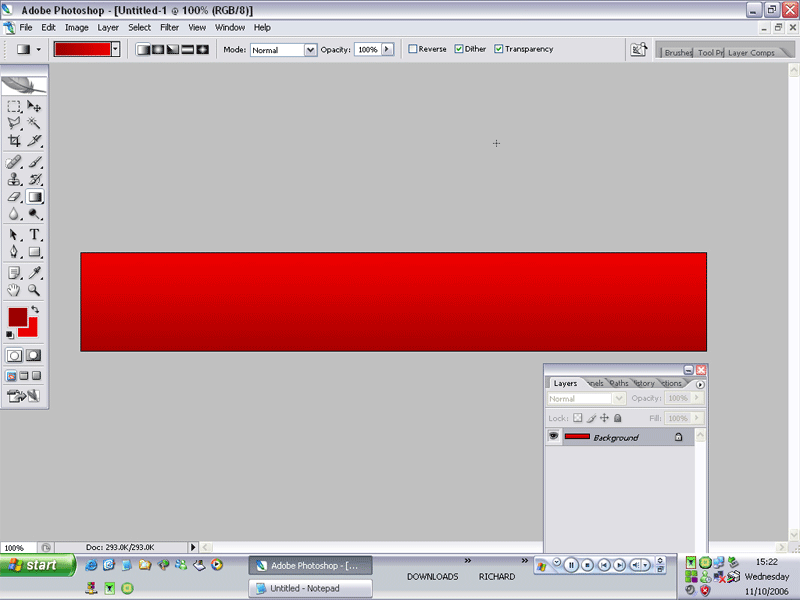Switch to Standard editing mode

click(x=14, y=356)
